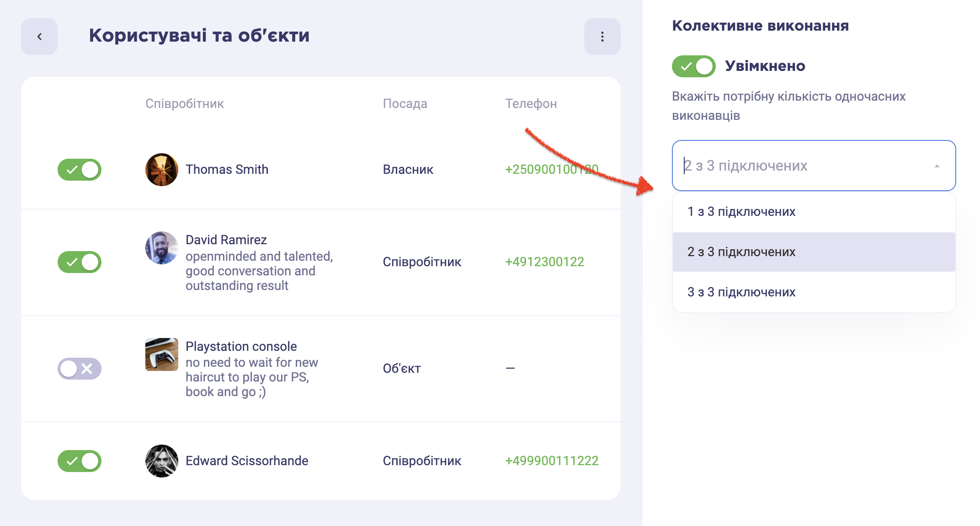
Task: Disable the toggle for Thomas Smith
Action: click(x=80, y=170)
